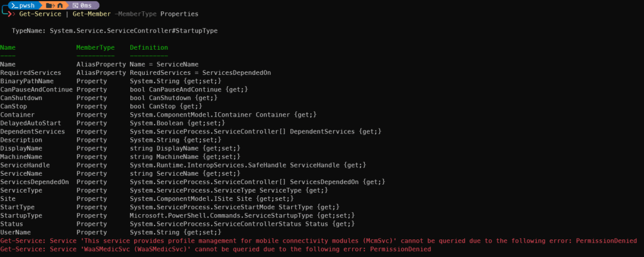
Task: Click the home icon in orange segment
Action: tap(60, 5)
